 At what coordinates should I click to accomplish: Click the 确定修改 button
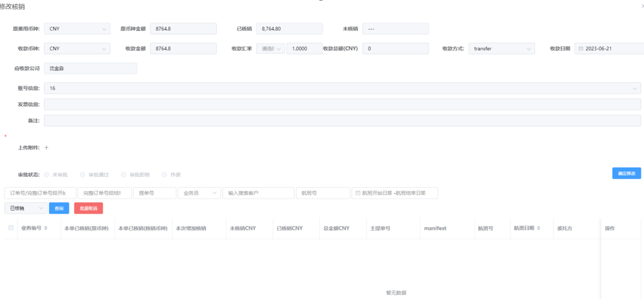[x=626, y=173]
